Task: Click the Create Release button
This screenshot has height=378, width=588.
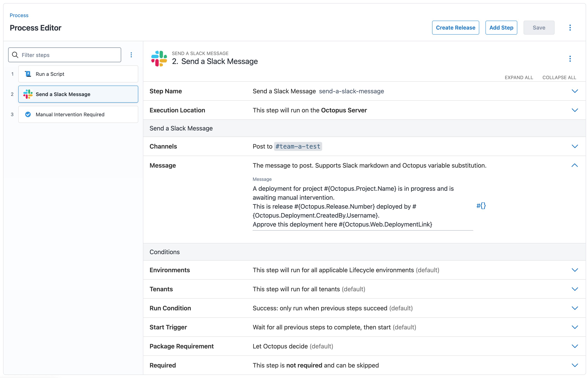Action: click(x=455, y=27)
